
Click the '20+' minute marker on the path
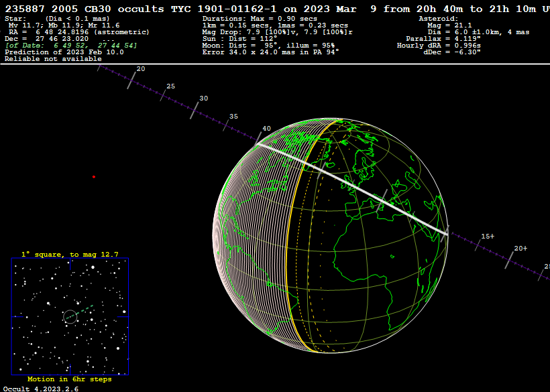point(520,249)
